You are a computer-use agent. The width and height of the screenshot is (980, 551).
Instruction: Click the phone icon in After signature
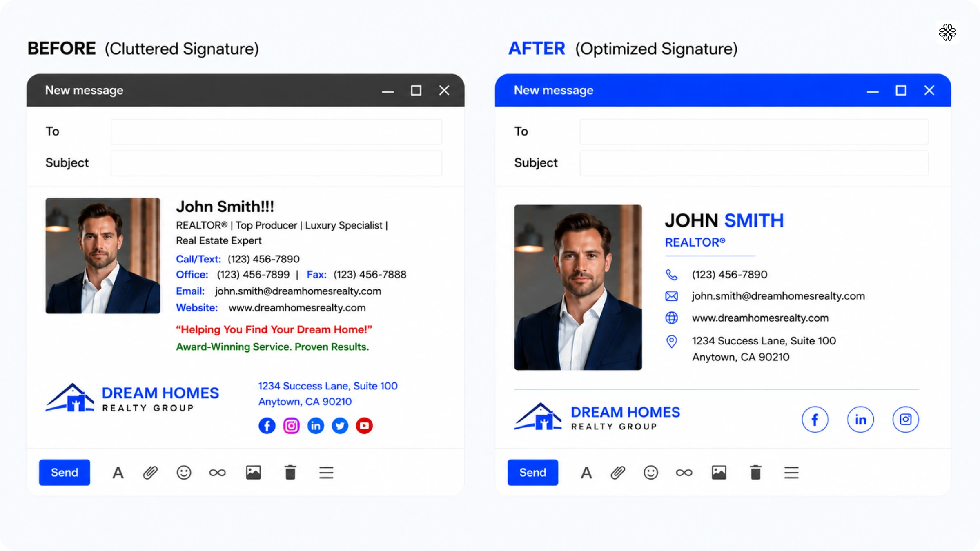672,275
